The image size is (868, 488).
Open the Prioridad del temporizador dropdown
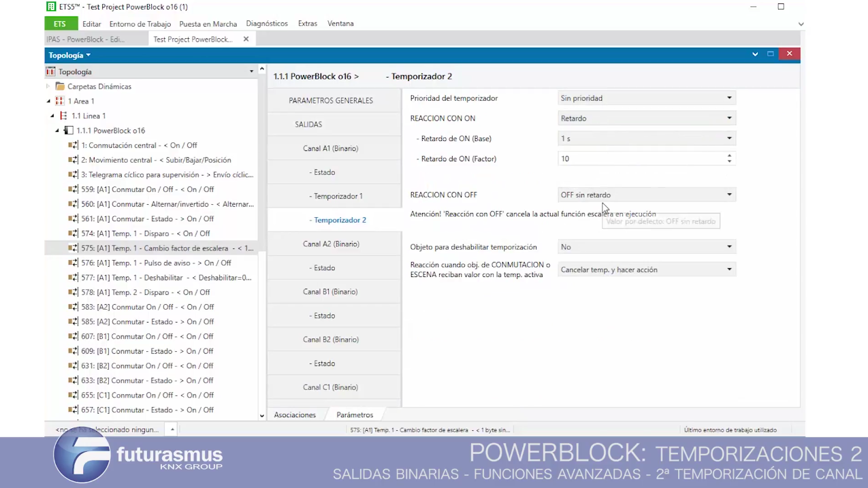coord(645,99)
